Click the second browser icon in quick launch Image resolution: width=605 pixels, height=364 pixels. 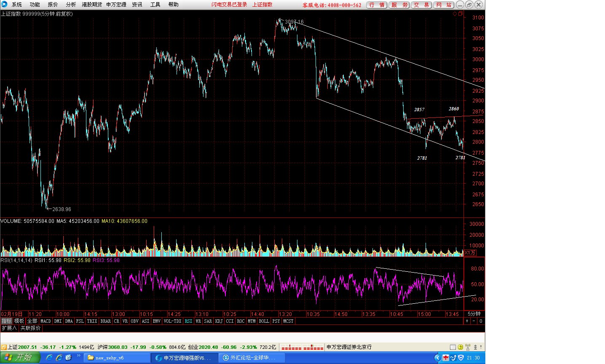[x=59, y=358]
